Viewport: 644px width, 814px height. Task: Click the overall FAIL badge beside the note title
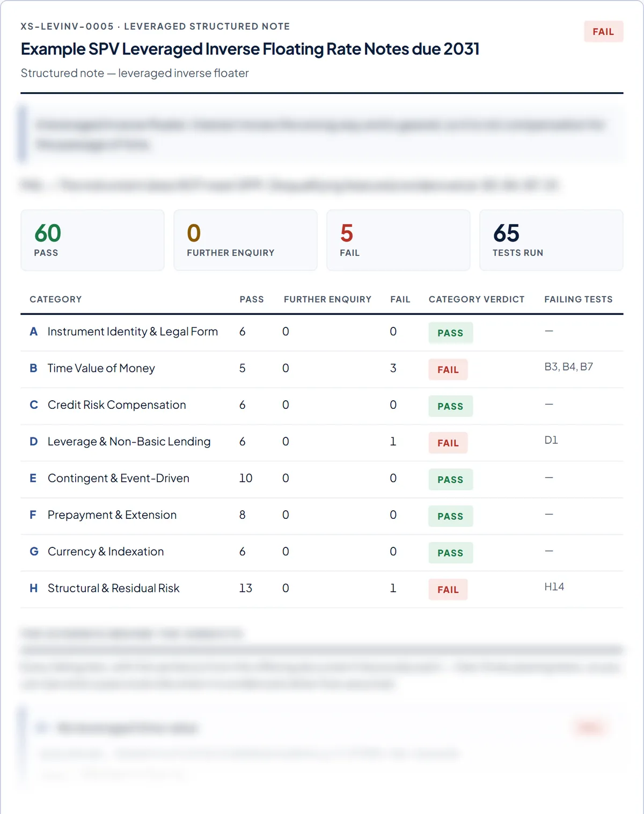(x=603, y=32)
